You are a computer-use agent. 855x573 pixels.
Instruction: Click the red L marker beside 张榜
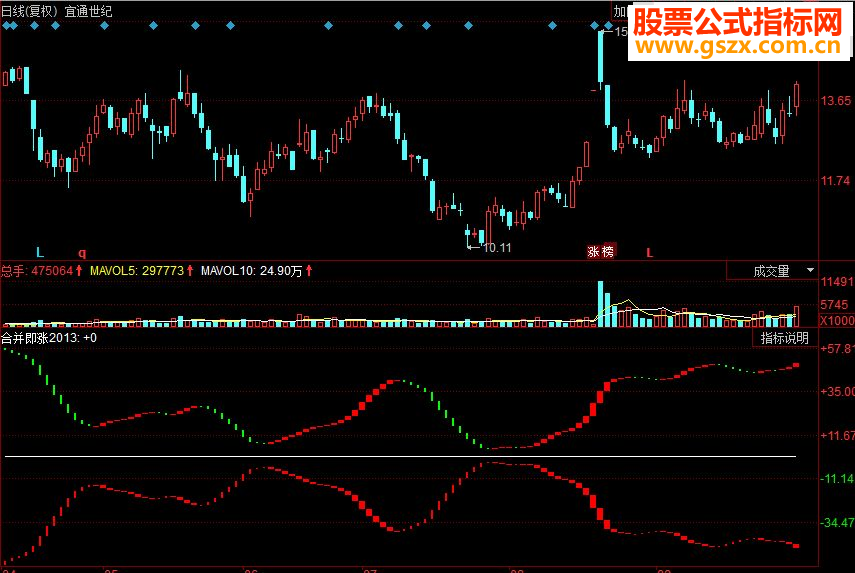[x=649, y=252]
